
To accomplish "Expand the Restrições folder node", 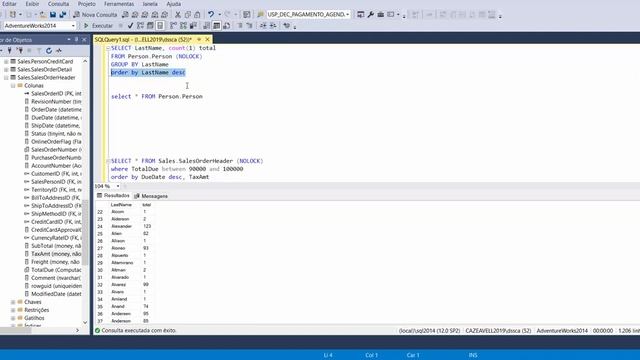I will click(x=13, y=310).
